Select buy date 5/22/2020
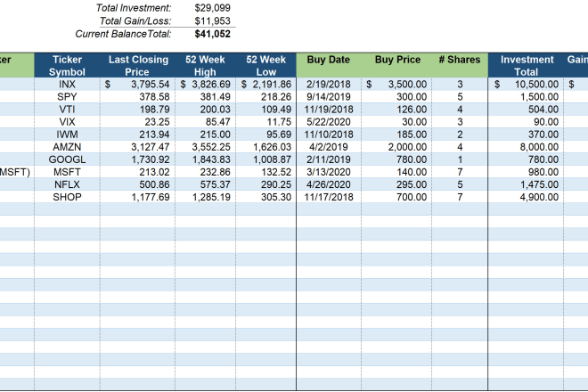 click(329, 122)
